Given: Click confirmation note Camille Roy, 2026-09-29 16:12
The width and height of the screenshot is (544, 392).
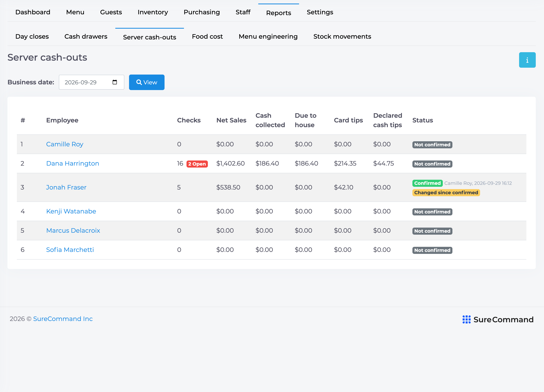Looking at the screenshot, I should click(478, 183).
